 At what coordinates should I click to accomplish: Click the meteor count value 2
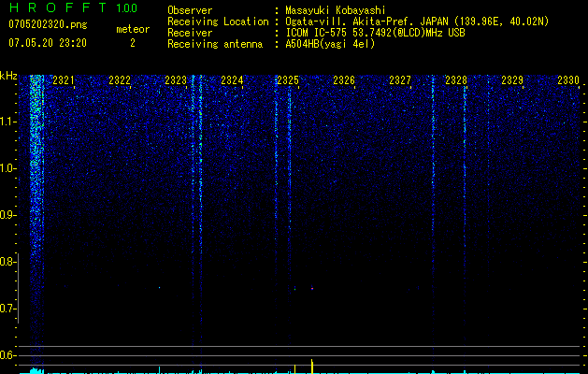pyautogui.click(x=133, y=43)
